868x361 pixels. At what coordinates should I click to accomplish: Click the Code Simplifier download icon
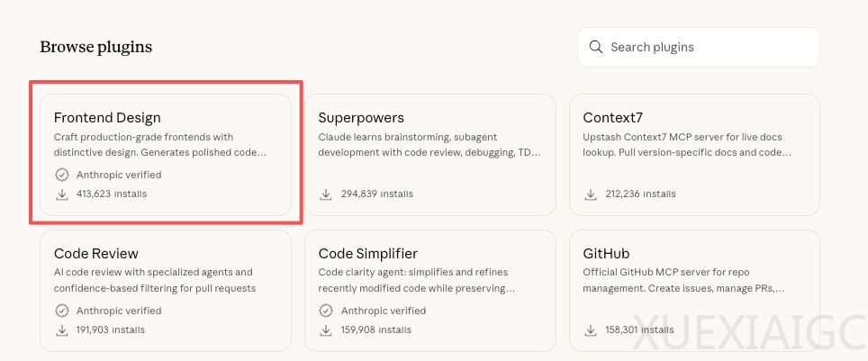(x=327, y=329)
